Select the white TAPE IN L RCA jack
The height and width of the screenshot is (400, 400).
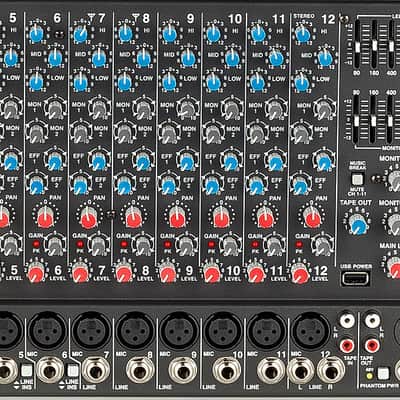click(347, 321)
